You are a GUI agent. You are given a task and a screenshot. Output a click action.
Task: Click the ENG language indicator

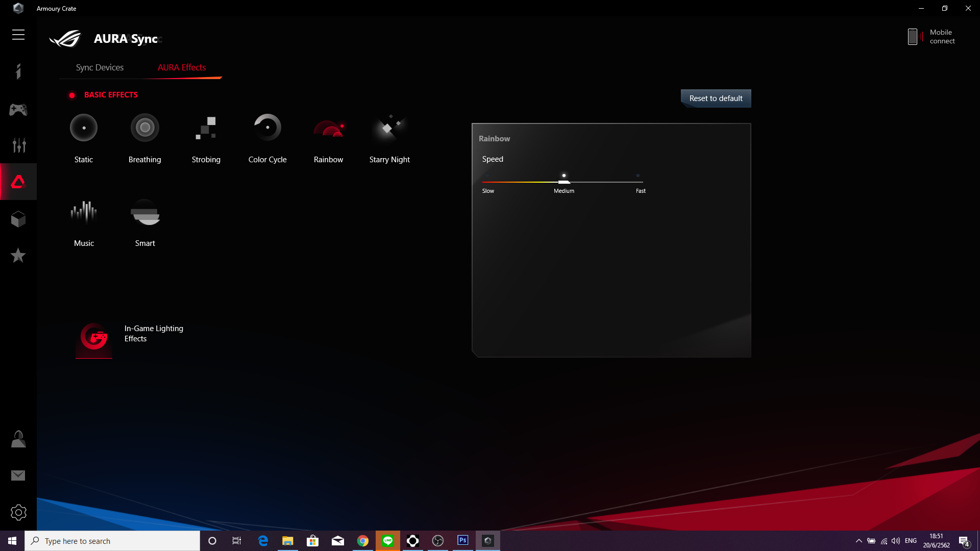tap(911, 541)
